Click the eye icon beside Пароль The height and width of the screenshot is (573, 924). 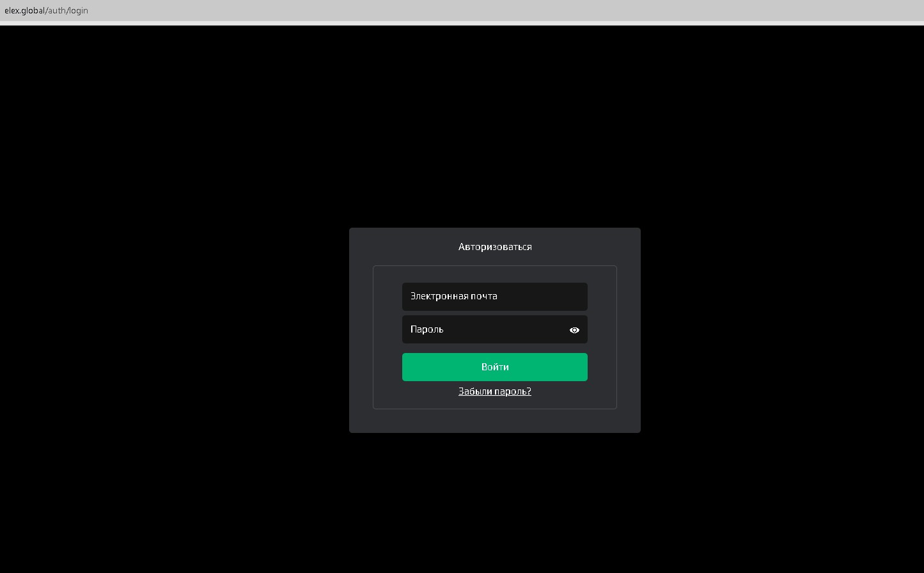click(574, 330)
